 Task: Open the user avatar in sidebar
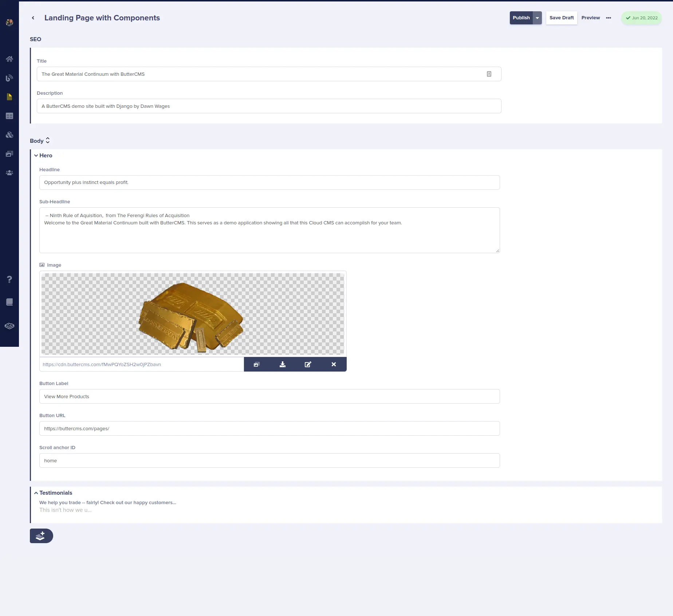tap(9, 23)
